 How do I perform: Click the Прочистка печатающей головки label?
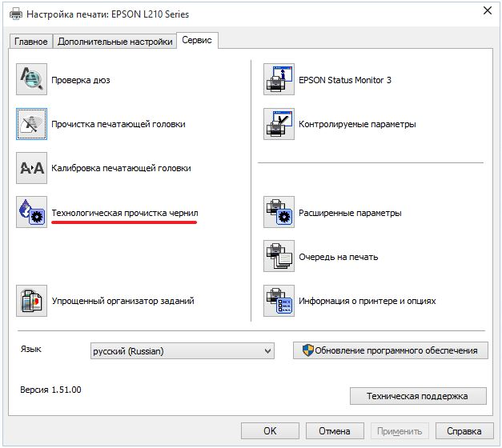point(118,124)
